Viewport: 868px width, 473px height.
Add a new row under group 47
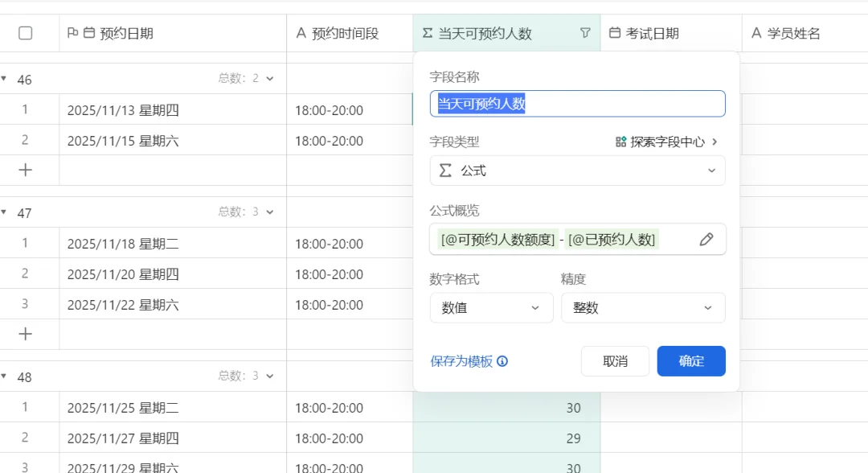pyautogui.click(x=25, y=334)
